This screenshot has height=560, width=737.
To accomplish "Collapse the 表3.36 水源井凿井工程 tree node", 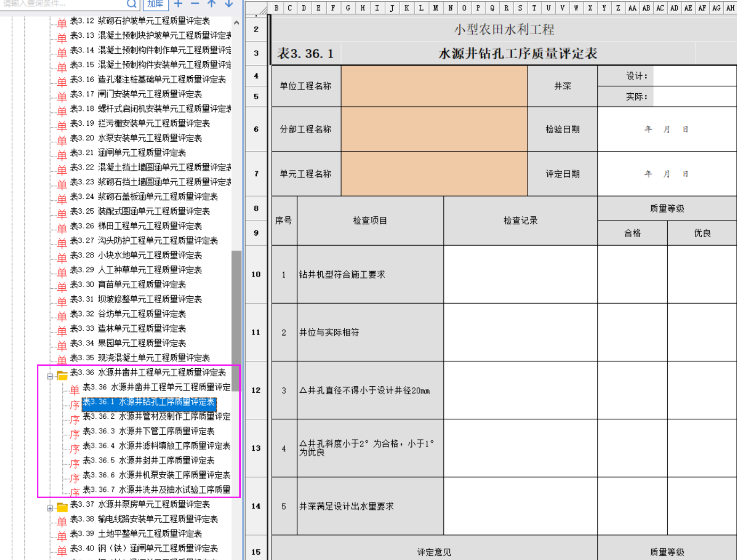I will [x=50, y=376].
